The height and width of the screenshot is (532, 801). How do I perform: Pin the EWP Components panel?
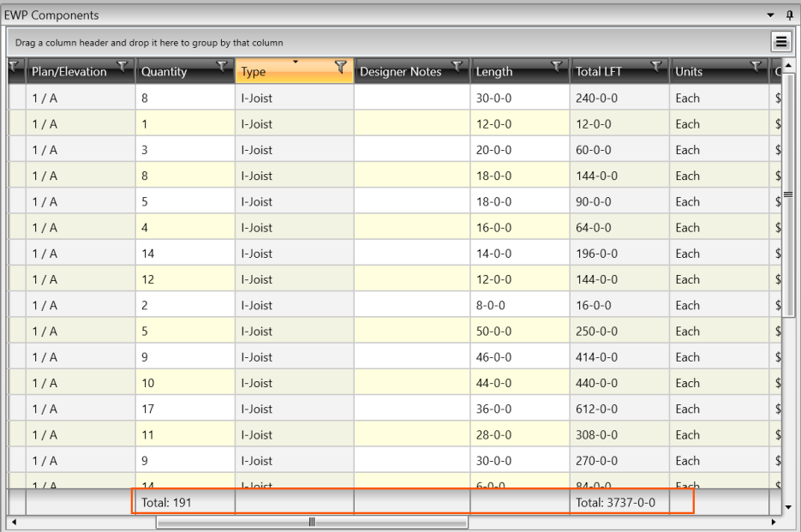click(790, 15)
